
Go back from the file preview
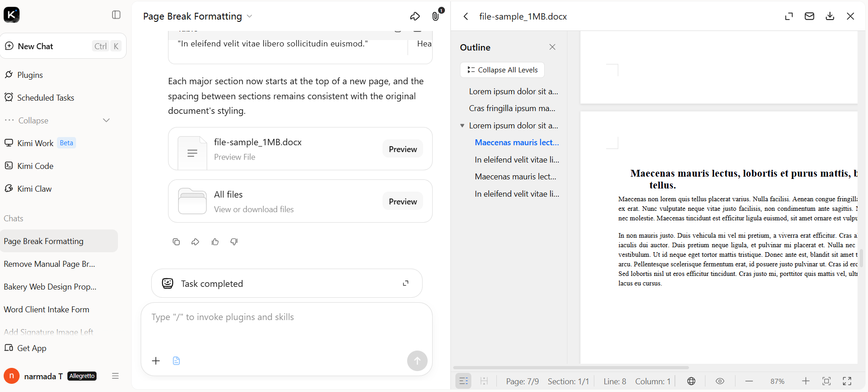click(x=465, y=16)
